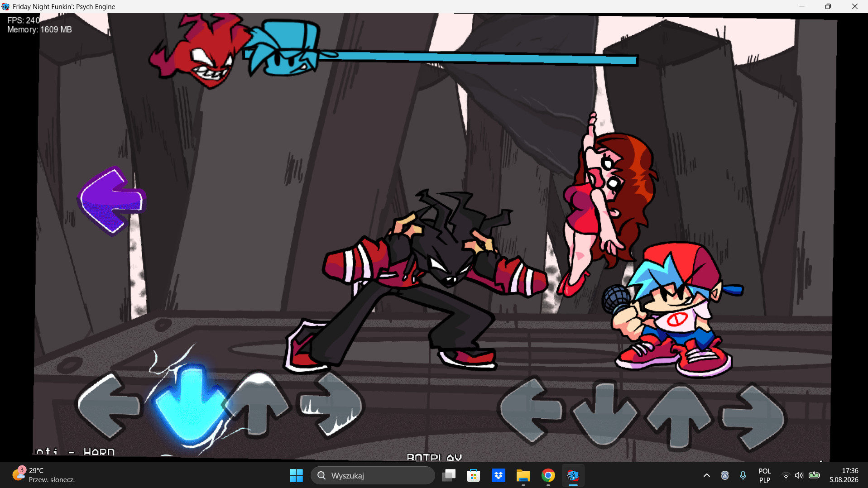Open Google Chrome from the taskbar
Image resolution: width=868 pixels, height=488 pixels.
pyautogui.click(x=548, y=475)
